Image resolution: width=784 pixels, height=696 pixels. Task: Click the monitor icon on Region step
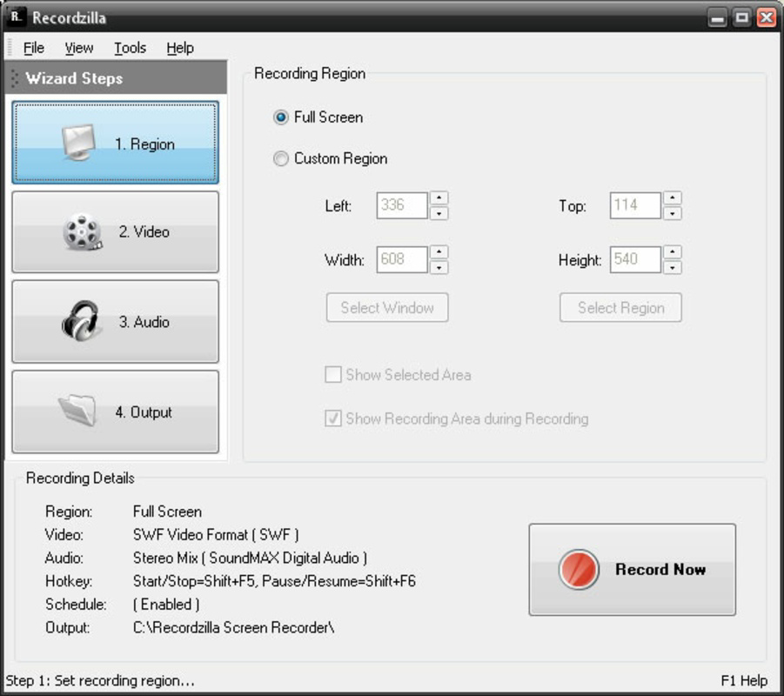tap(79, 143)
